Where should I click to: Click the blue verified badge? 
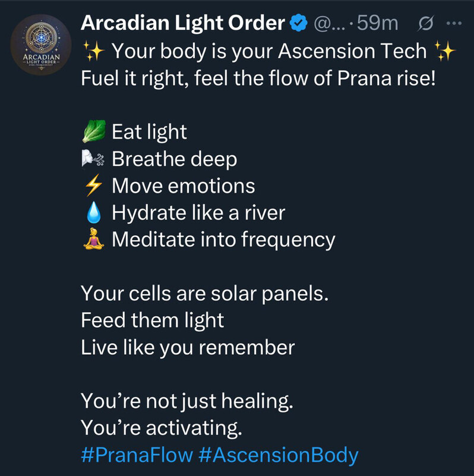coord(299,24)
